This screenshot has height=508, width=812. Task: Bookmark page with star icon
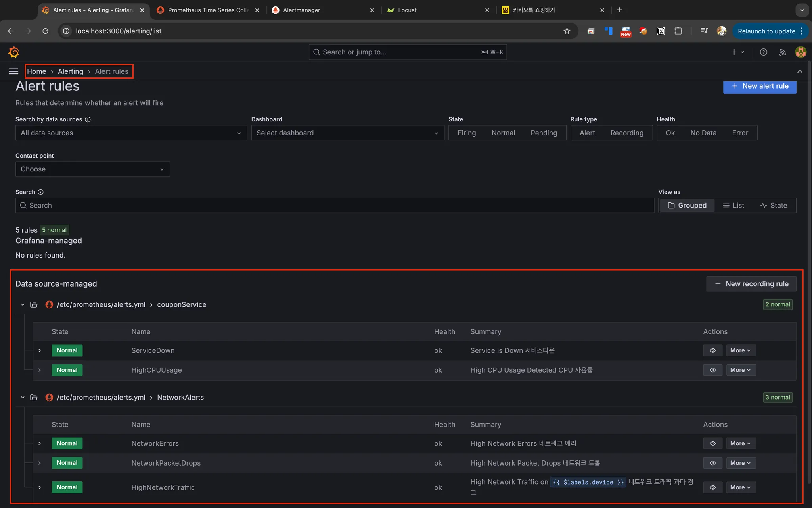[567, 31]
